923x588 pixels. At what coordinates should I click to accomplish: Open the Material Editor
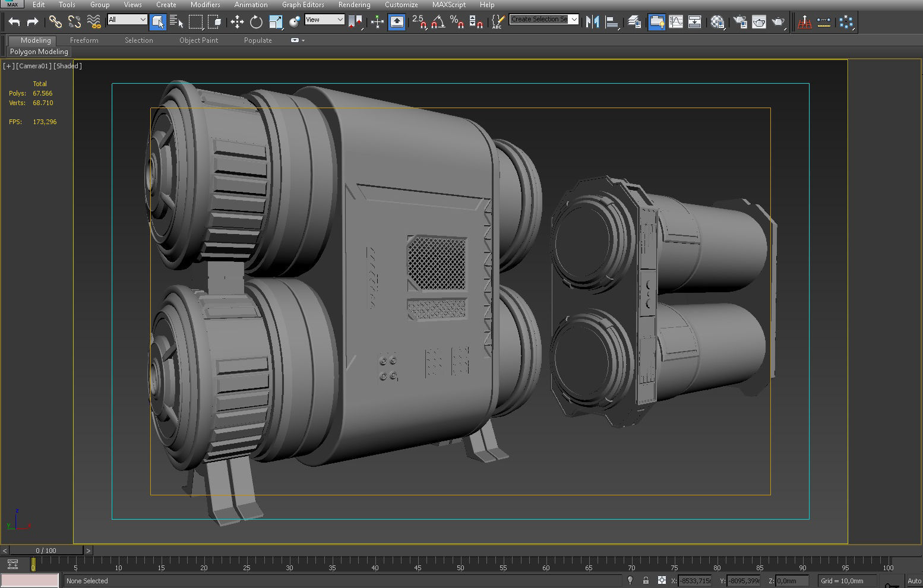[x=717, y=22]
